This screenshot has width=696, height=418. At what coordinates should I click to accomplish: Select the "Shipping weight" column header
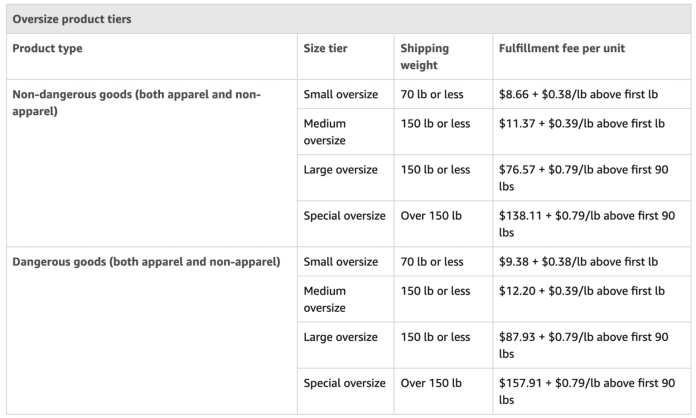425,55
